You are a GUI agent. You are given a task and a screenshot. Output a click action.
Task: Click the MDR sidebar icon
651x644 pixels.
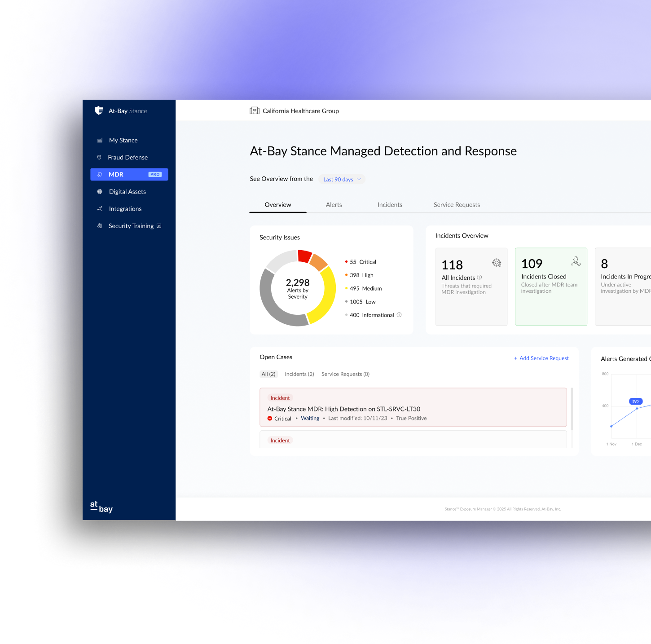pyautogui.click(x=100, y=174)
